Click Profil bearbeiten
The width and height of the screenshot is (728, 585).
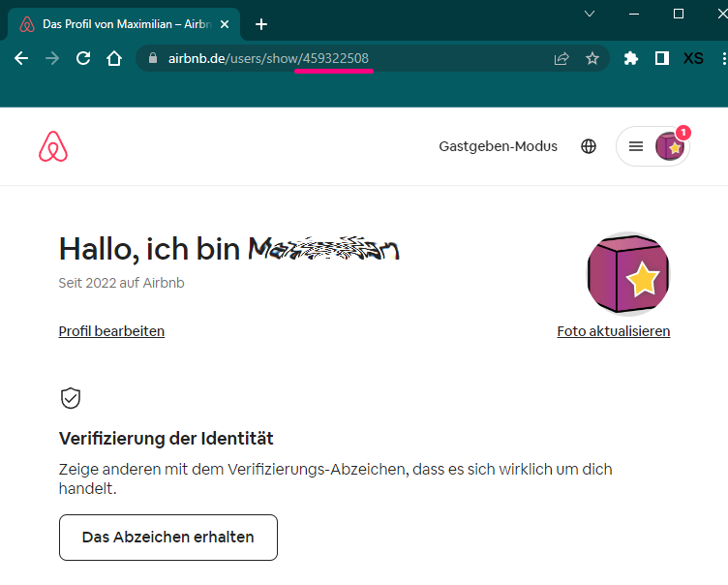(111, 331)
